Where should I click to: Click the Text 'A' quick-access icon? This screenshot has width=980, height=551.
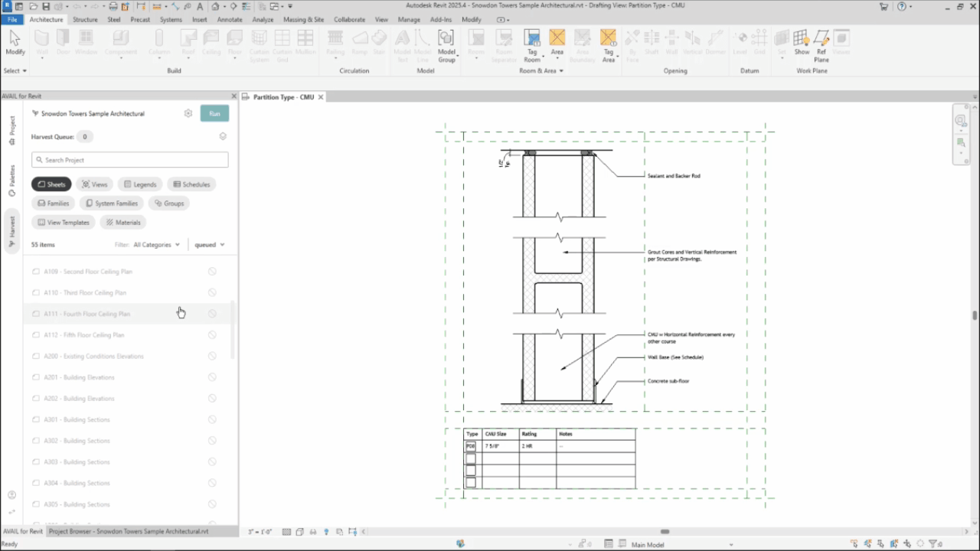[199, 6]
